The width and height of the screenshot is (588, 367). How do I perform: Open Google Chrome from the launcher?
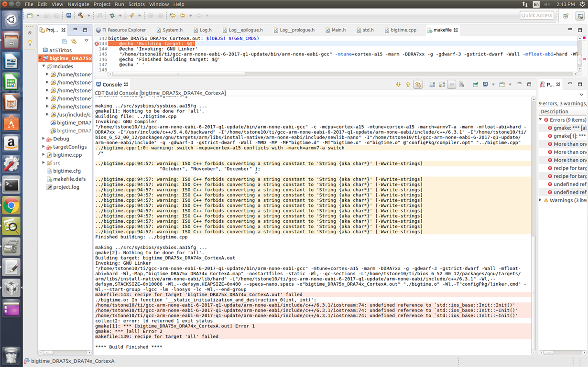click(11, 206)
